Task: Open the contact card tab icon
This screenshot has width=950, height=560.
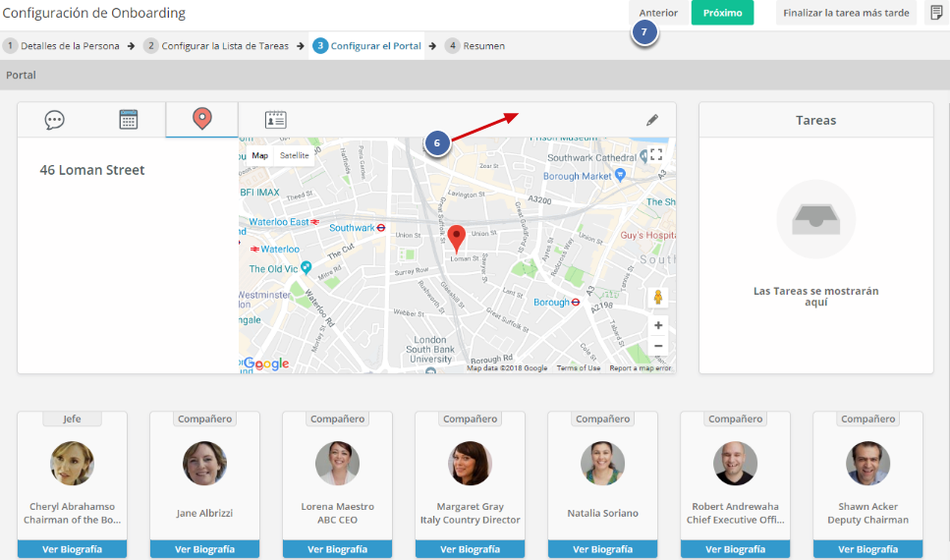Action: tap(276, 120)
